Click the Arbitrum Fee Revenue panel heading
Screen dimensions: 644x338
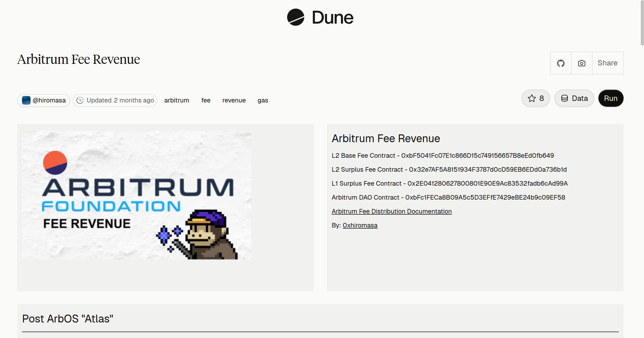pos(386,139)
